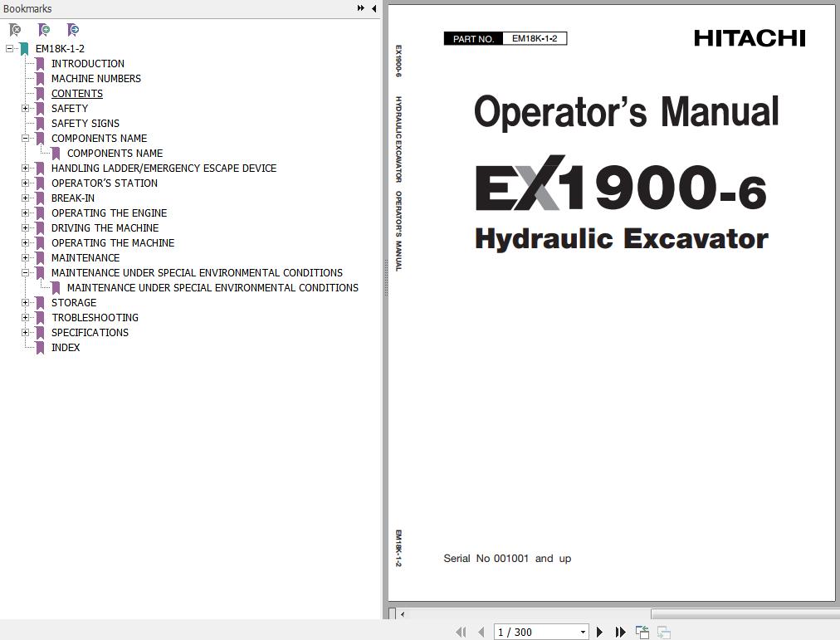Select the nested COMPONENTS NAME child bookmark
Screen dimensions: 840x640
115,154
